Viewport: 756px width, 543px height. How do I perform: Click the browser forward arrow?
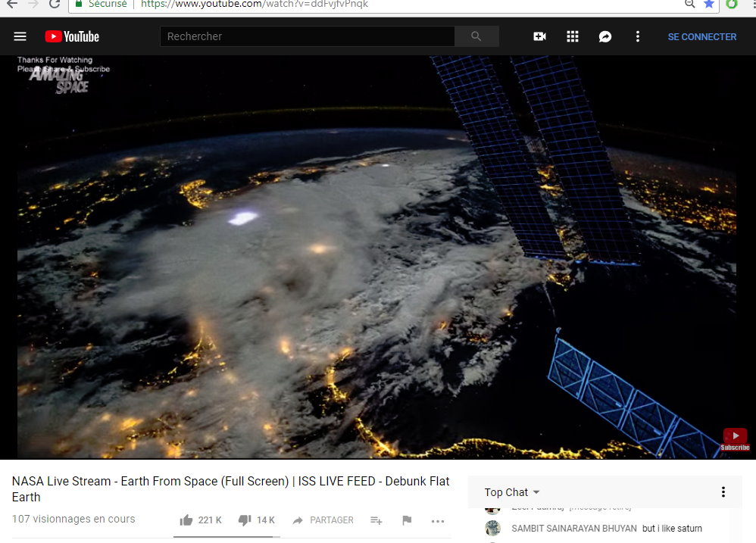coord(33,4)
